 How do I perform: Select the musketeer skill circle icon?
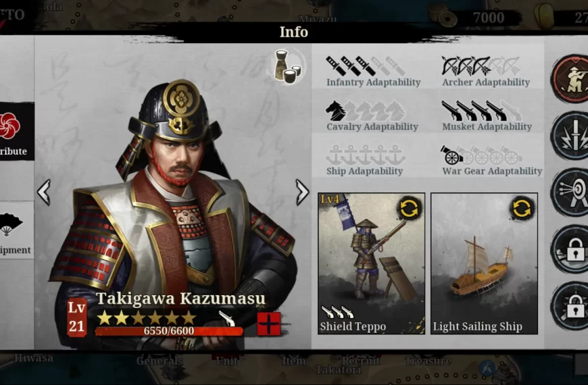tap(571, 79)
